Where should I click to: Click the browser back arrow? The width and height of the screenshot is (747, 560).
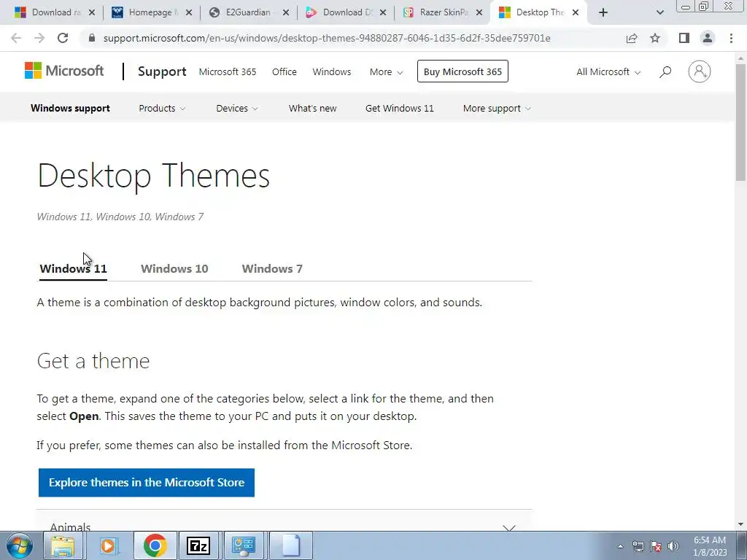(16, 38)
